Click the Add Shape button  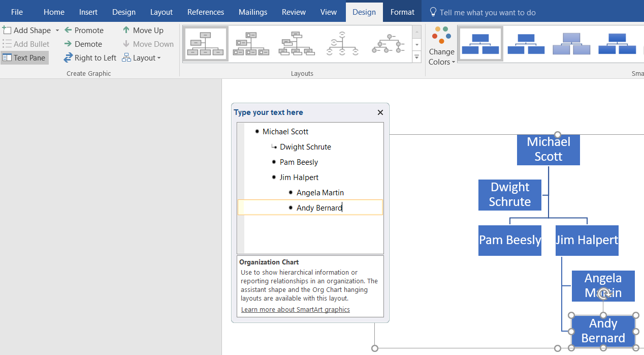pos(27,31)
